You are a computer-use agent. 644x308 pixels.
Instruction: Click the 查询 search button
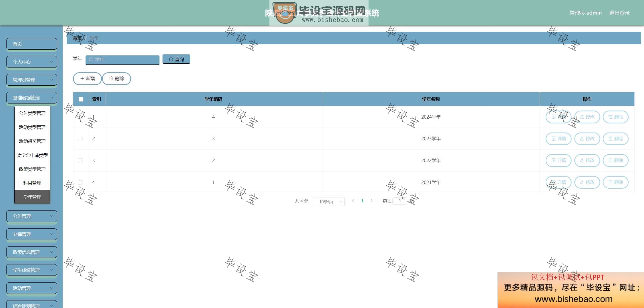[176, 59]
